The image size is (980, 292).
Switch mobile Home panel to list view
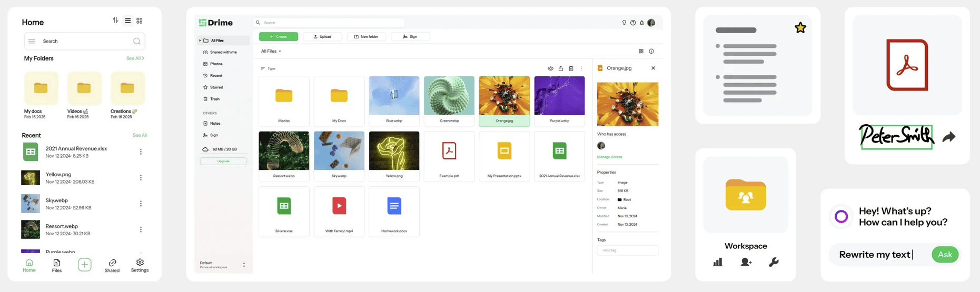point(127,21)
